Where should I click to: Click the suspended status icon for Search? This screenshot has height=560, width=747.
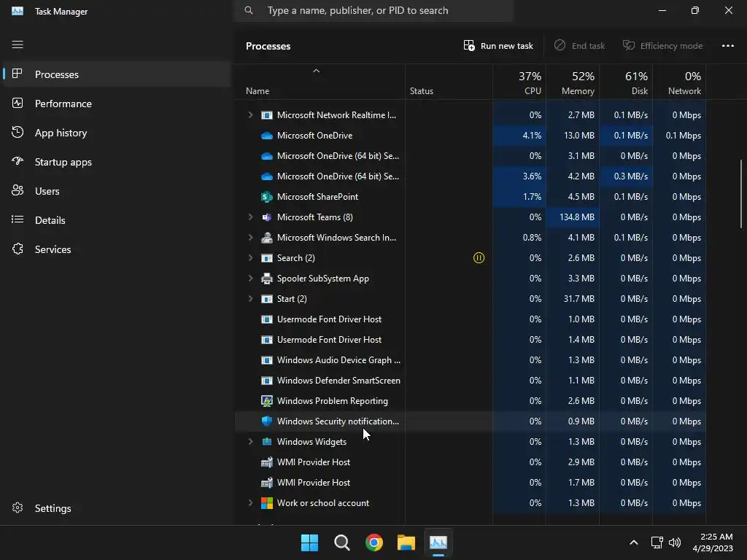[479, 258]
